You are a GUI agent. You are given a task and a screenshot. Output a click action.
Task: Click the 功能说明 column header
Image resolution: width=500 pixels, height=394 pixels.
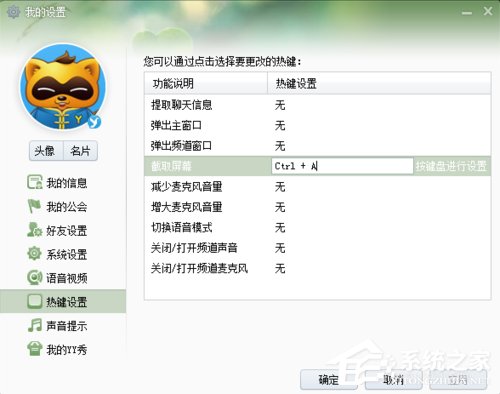click(206, 83)
